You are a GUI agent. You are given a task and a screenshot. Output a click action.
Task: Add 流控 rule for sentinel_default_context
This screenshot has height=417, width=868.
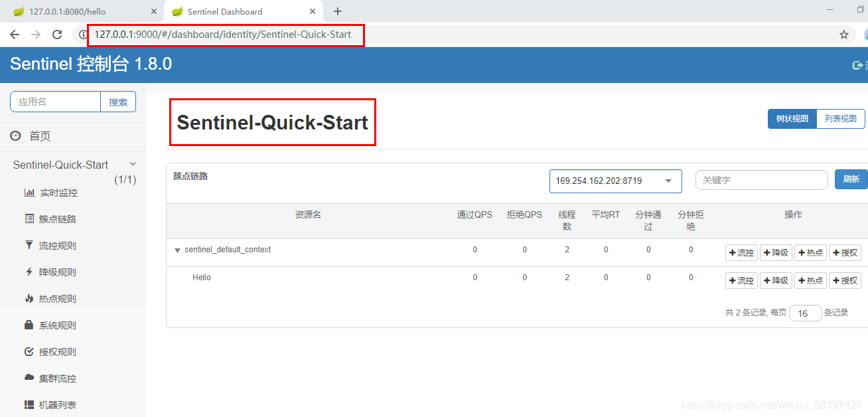coord(741,252)
